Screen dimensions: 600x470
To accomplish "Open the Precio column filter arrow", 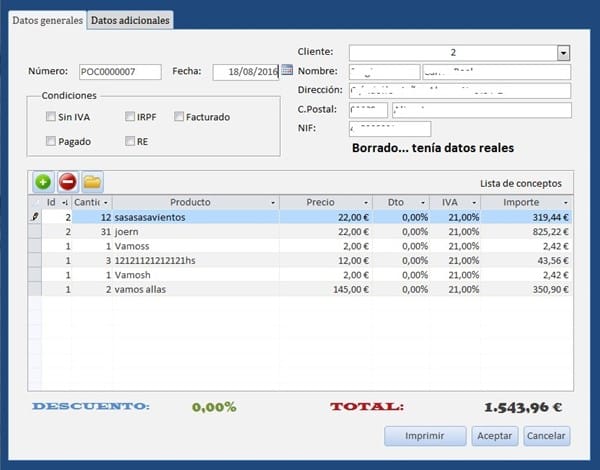I will [x=363, y=202].
